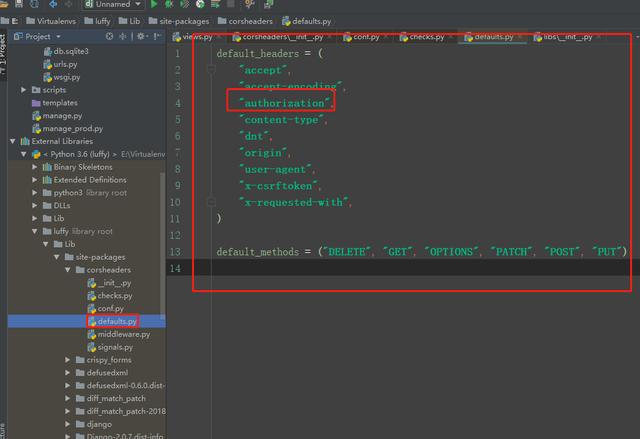This screenshot has height=439, width=640.
Task: Collapse Python 3.6 (luffy) interpreter node
Action: (x=24, y=154)
